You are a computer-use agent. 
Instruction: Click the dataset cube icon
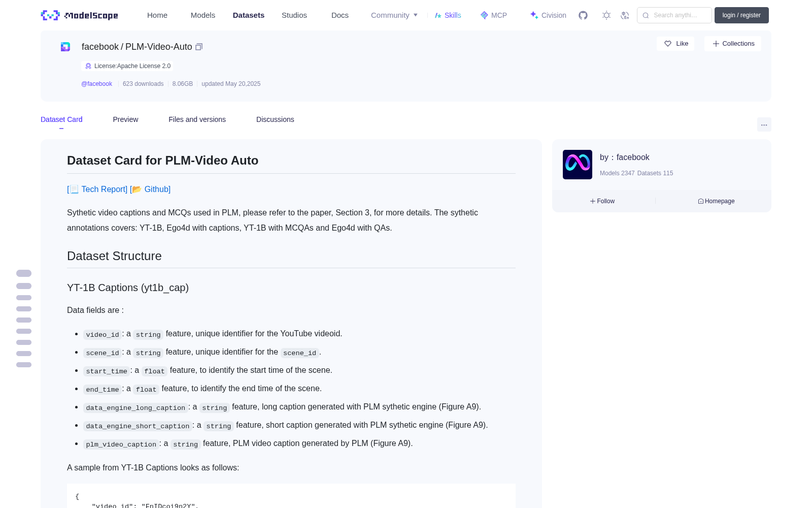pyautogui.click(x=65, y=47)
